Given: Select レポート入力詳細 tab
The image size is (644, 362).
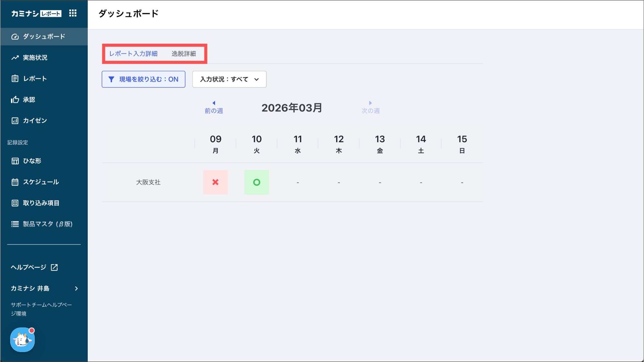Looking at the screenshot, I should coord(133,54).
